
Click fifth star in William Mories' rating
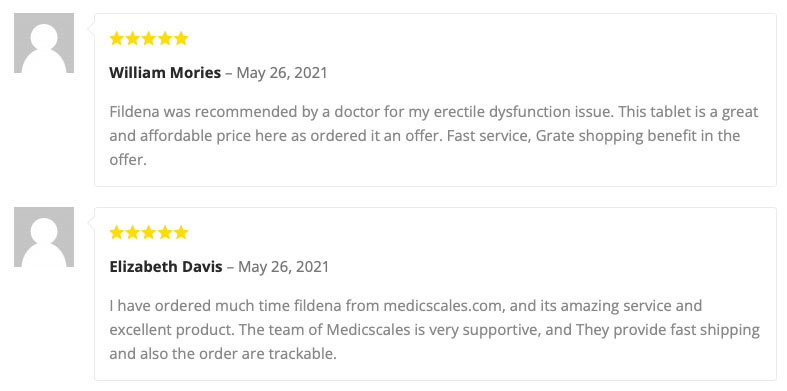(181, 38)
